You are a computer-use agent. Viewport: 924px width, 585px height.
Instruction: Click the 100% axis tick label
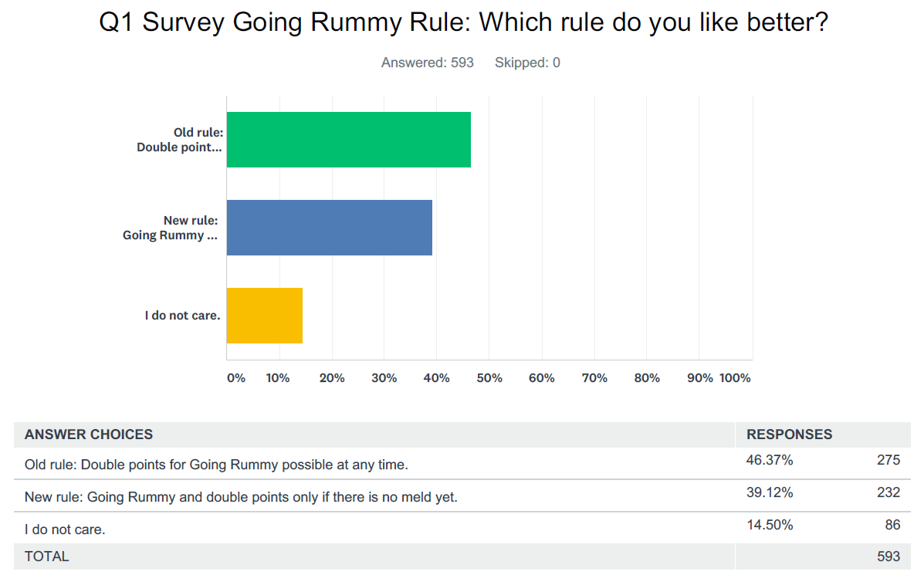[x=735, y=378]
